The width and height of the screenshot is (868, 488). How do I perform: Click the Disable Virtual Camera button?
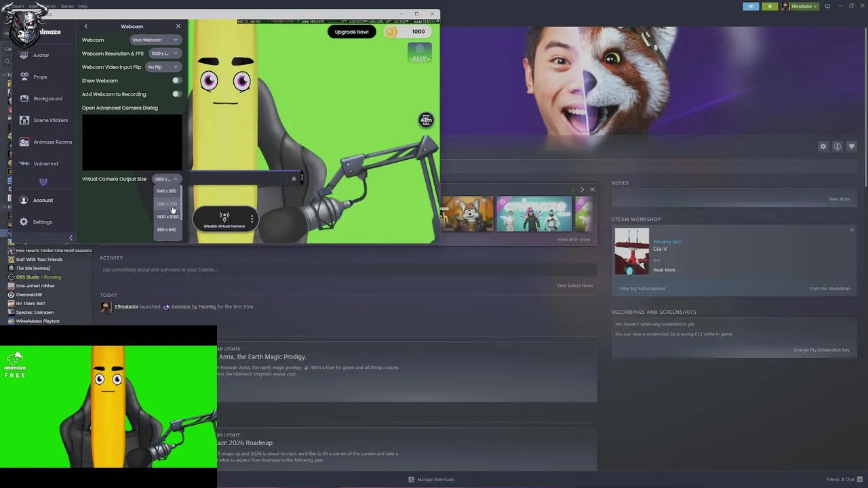click(x=224, y=220)
